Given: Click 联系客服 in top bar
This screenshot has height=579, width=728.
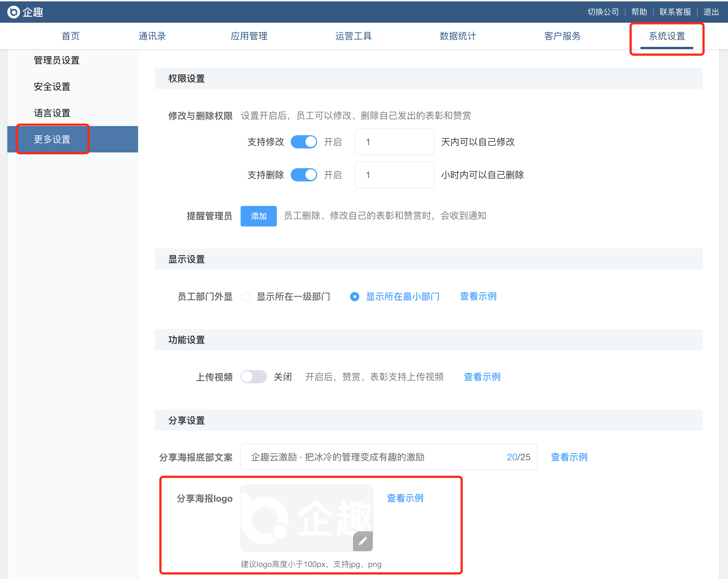Looking at the screenshot, I should [675, 12].
